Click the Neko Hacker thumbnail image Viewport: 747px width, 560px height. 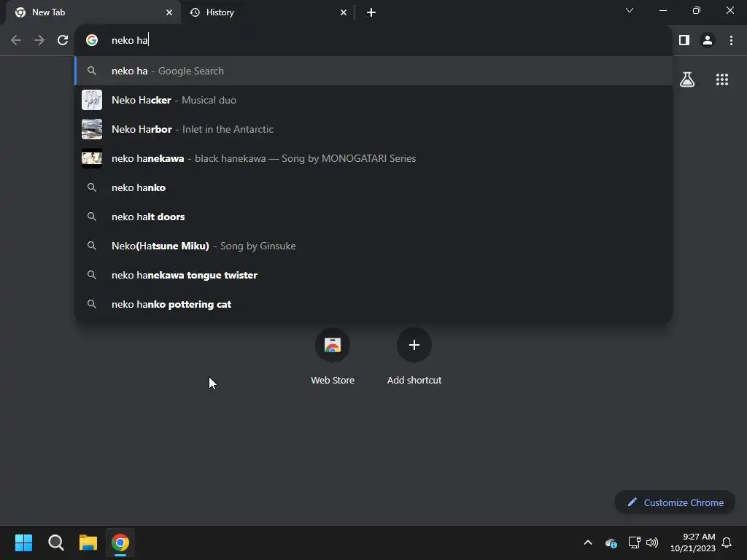pos(92,100)
